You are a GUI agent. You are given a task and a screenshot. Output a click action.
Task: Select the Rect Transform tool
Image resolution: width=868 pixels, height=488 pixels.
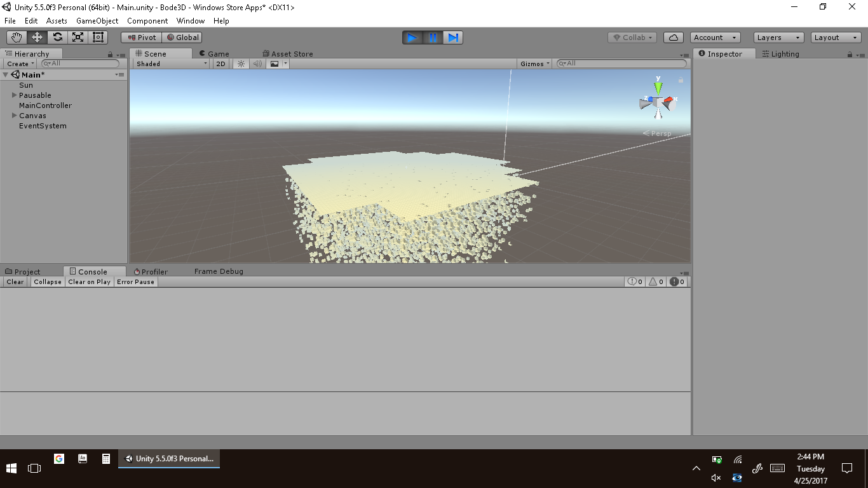point(98,37)
